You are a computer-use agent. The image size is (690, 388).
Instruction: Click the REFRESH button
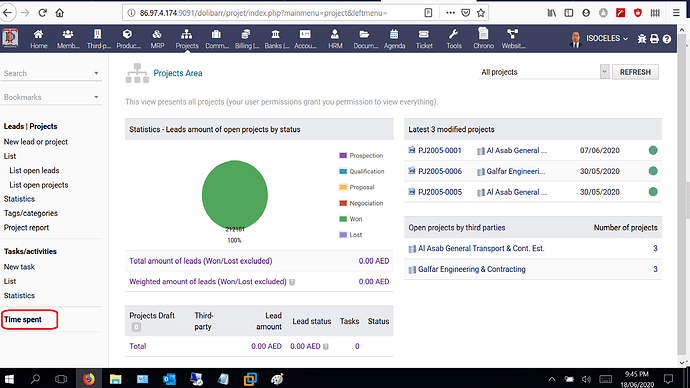coord(635,72)
